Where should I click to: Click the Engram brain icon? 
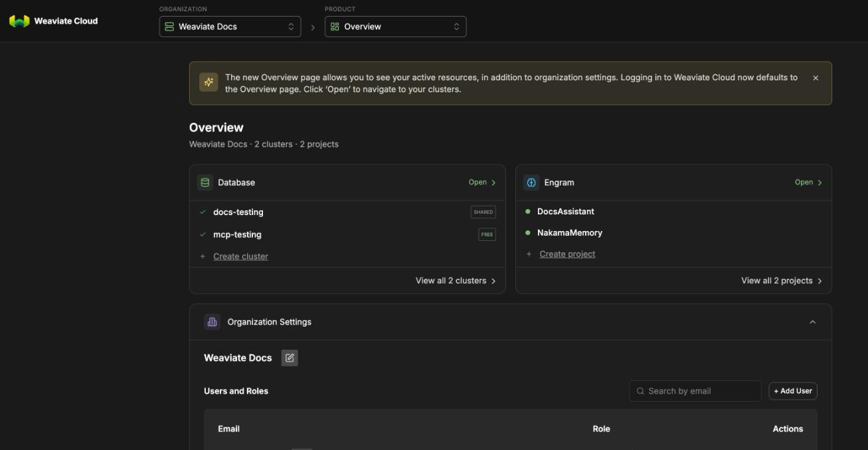(x=531, y=183)
